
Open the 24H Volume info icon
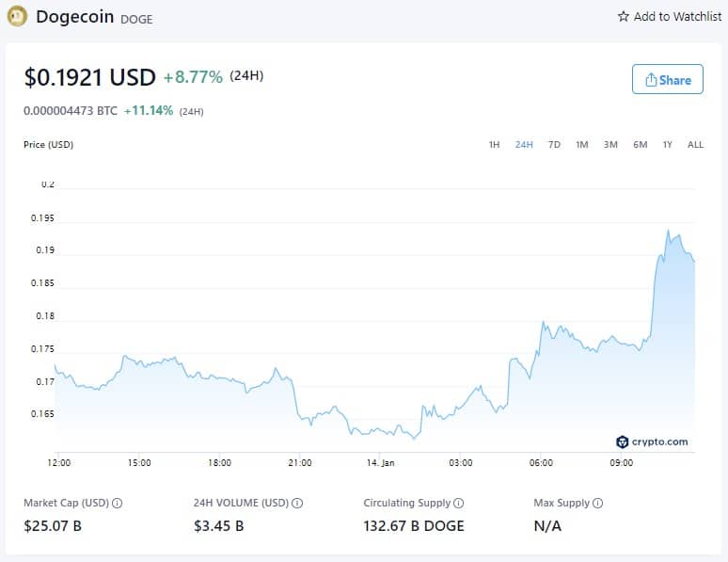point(297,503)
